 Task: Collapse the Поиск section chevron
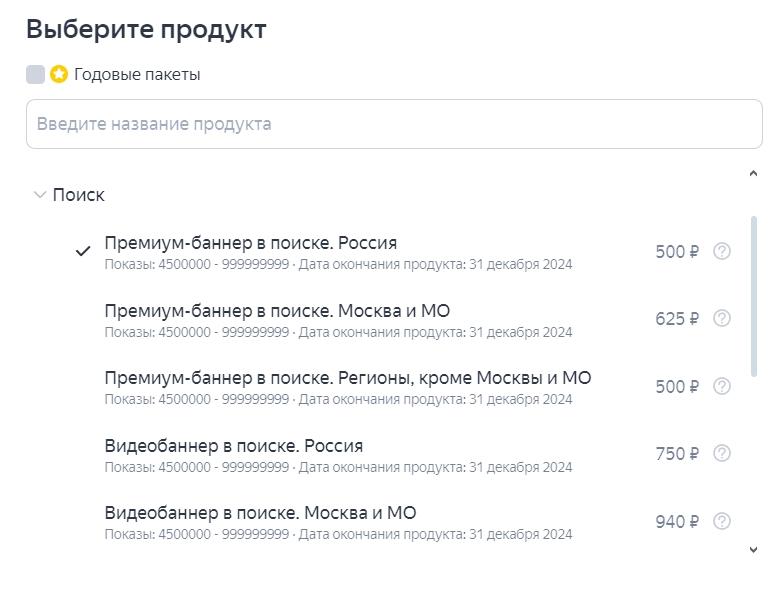coord(40,195)
